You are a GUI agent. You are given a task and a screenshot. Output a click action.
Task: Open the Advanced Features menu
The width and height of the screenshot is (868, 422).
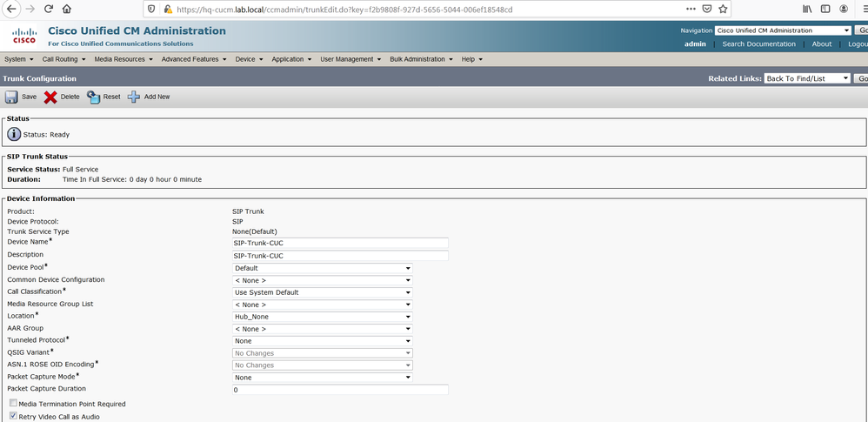click(x=194, y=59)
